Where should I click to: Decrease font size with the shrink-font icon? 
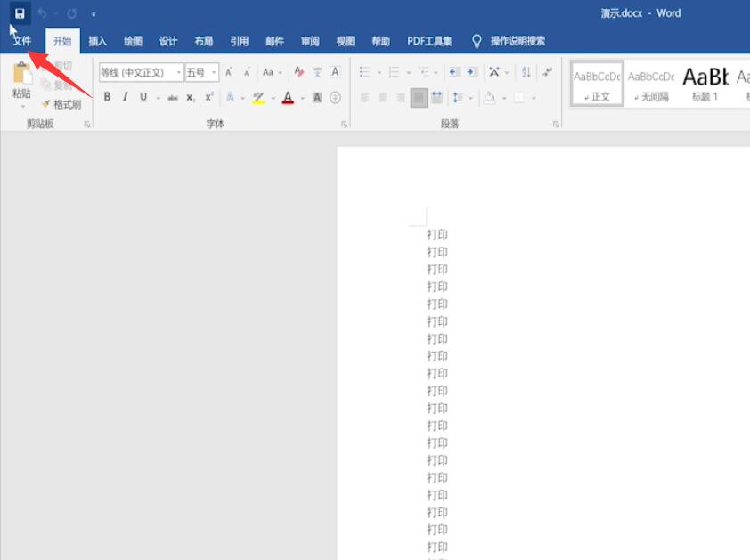(247, 73)
